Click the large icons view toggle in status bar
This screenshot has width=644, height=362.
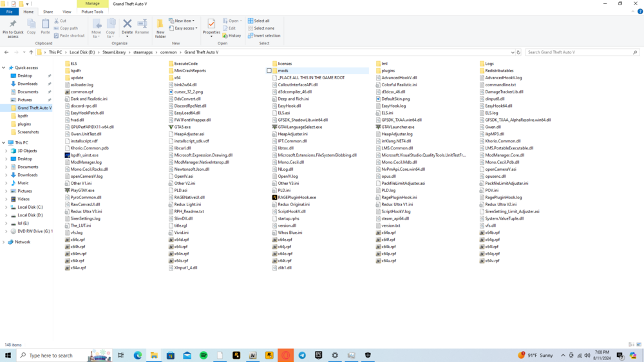point(639,345)
